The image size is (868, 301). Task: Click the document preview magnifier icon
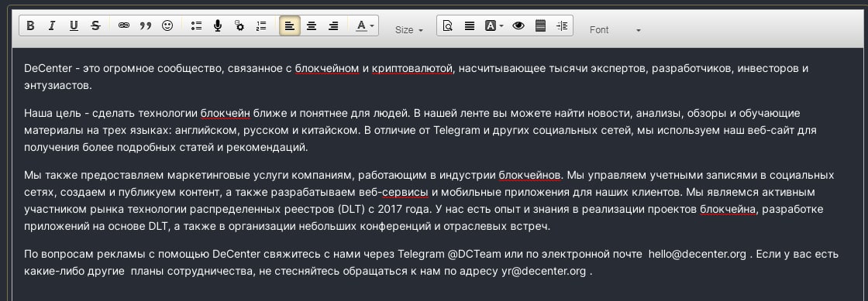coord(448,26)
